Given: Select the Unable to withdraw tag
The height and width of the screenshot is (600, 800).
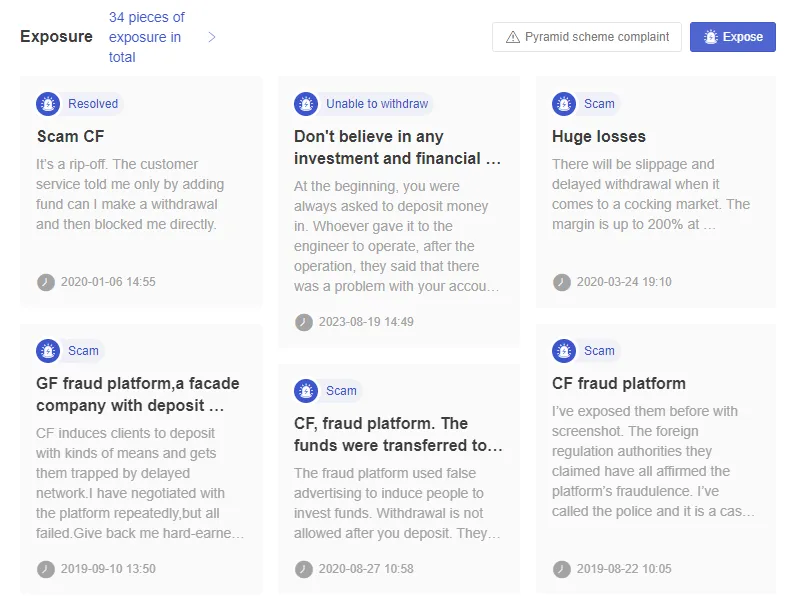Looking at the screenshot, I should click(x=377, y=104).
